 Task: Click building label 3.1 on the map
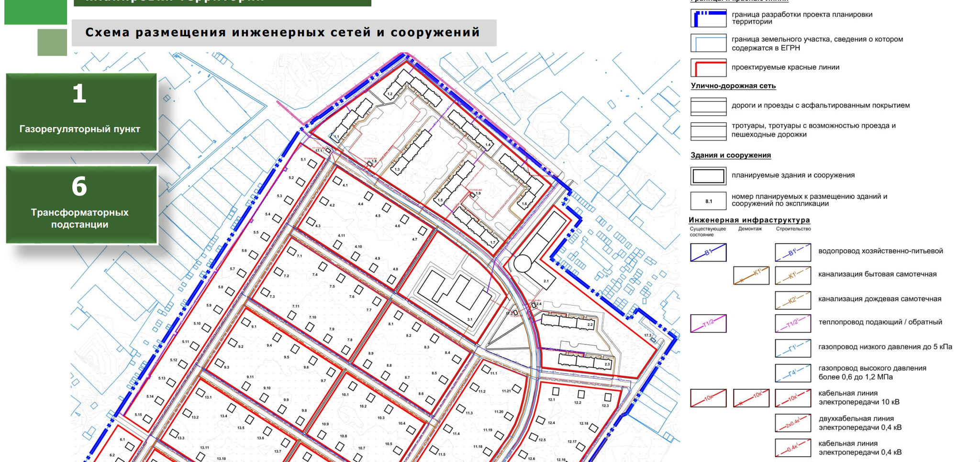[470, 319]
